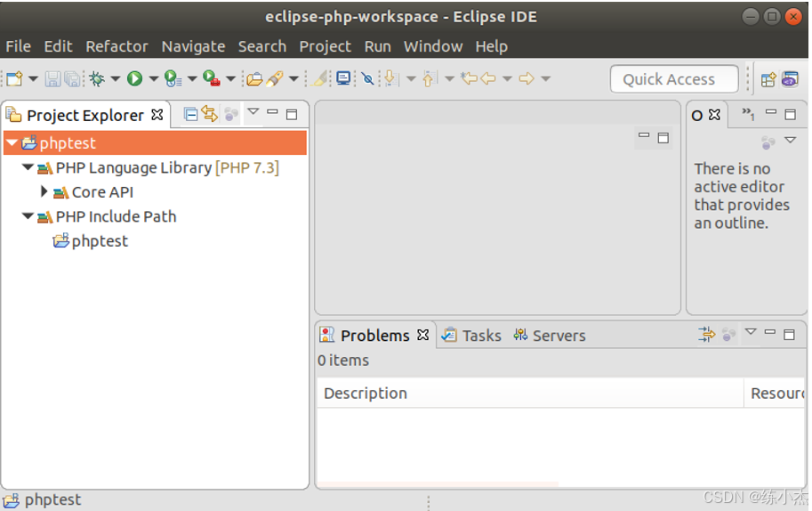The width and height of the screenshot is (812, 511).
Task: Expand the Core API node
Action: pos(44,191)
